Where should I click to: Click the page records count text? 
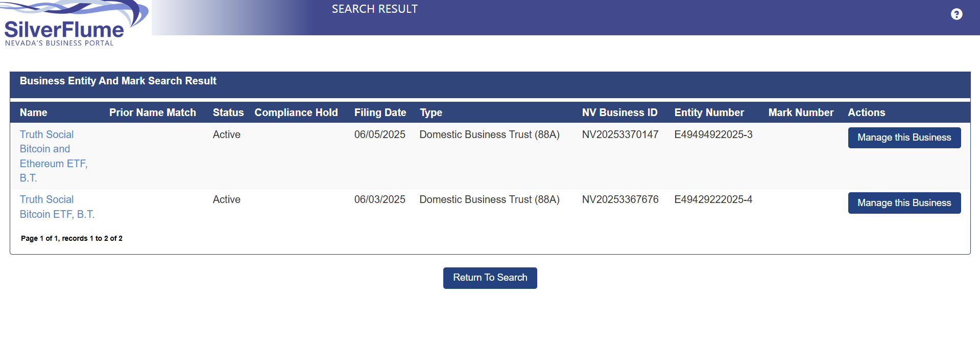tap(71, 238)
